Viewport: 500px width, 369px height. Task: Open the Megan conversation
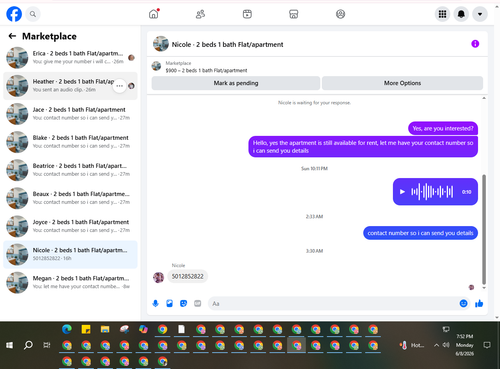tap(70, 282)
